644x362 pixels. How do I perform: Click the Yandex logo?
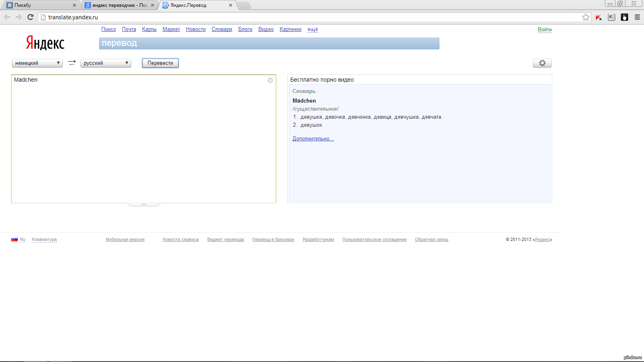[45, 43]
